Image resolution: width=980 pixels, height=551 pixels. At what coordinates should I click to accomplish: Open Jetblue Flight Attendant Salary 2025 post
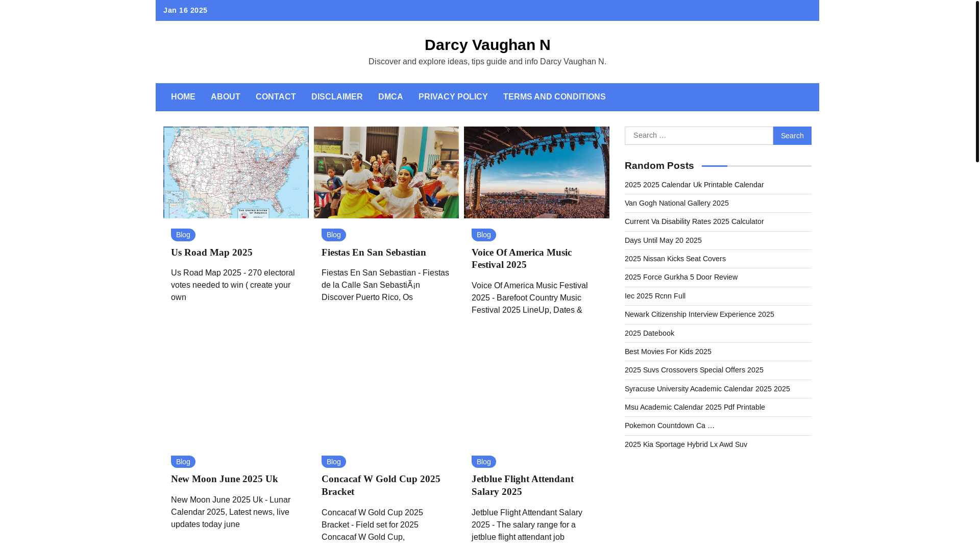click(523, 485)
